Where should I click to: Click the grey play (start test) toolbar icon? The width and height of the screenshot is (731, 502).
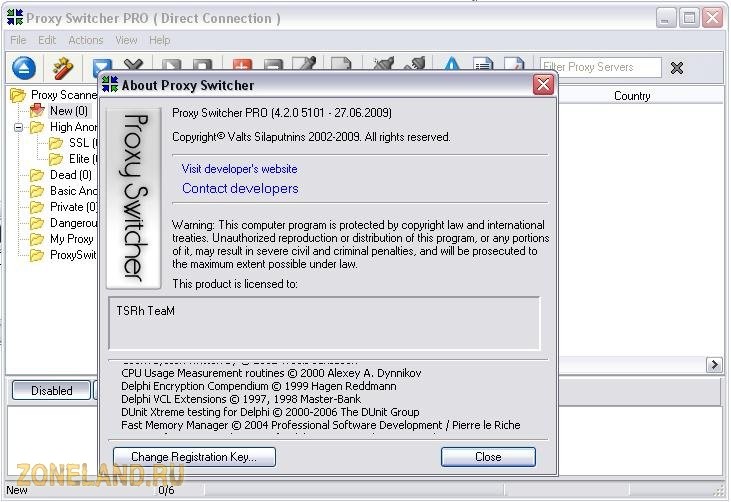171,66
